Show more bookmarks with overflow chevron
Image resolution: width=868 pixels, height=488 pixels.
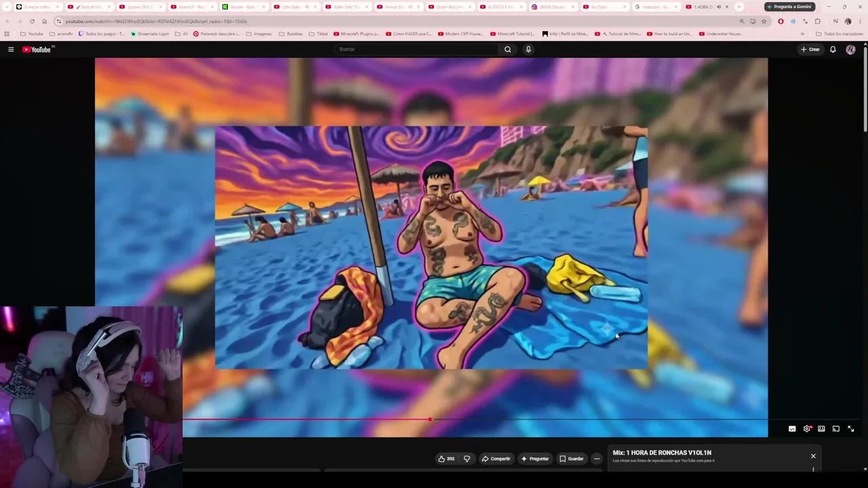click(802, 34)
